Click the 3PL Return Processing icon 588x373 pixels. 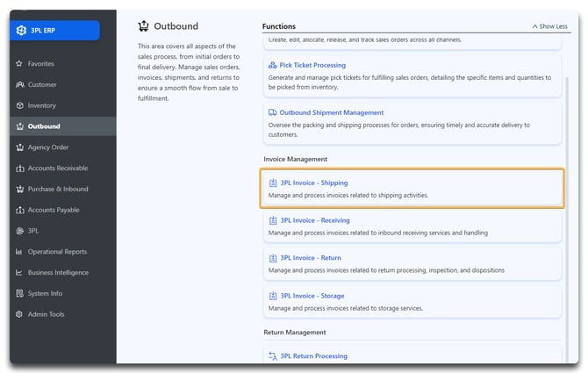(x=273, y=356)
